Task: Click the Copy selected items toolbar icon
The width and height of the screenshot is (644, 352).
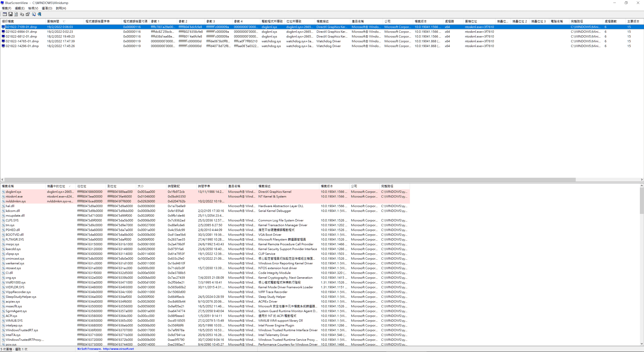Action: [22, 14]
